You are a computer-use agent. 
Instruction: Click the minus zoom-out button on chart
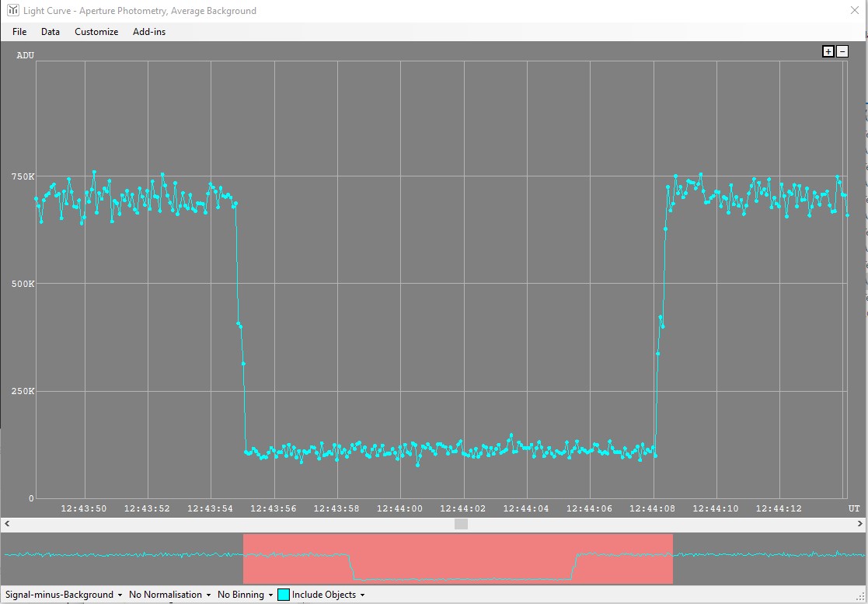(x=842, y=51)
